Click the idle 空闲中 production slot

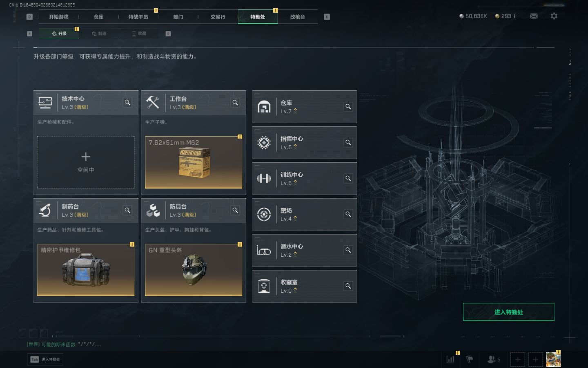coord(86,162)
